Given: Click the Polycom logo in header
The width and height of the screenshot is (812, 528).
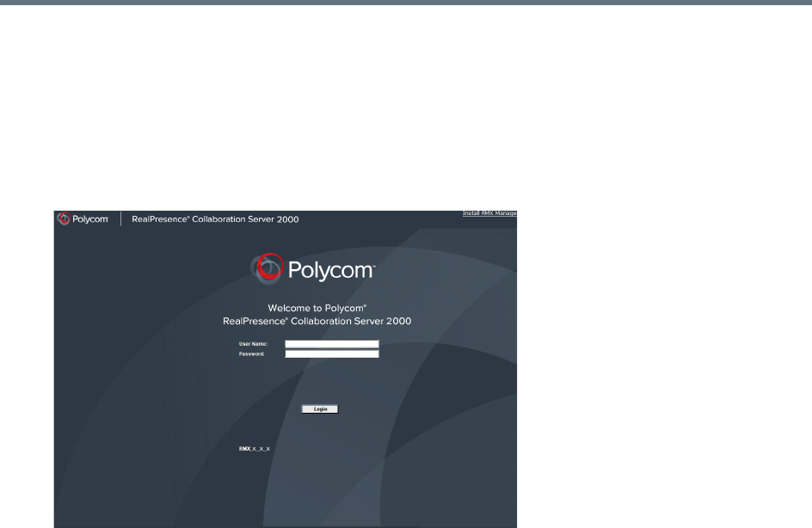Looking at the screenshot, I should point(83,219).
